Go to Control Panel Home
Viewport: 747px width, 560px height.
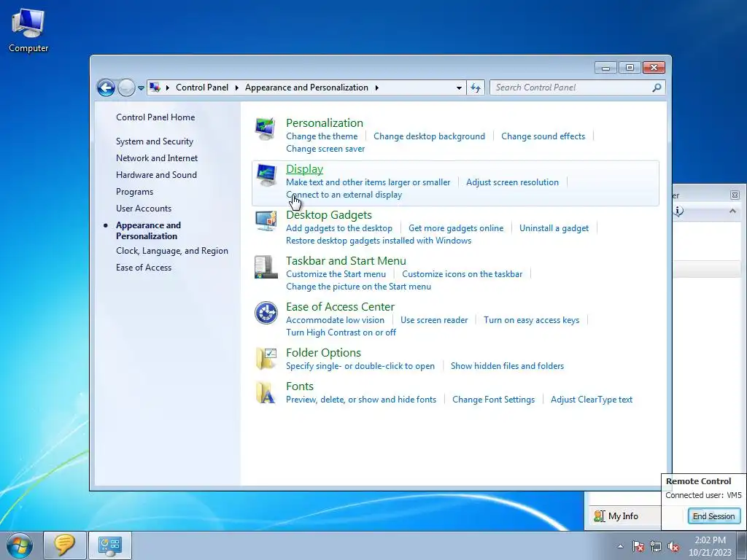[155, 117]
